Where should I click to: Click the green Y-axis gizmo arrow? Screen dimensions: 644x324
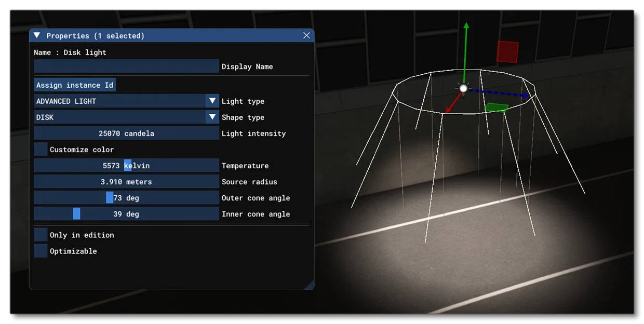click(x=466, y=52)
